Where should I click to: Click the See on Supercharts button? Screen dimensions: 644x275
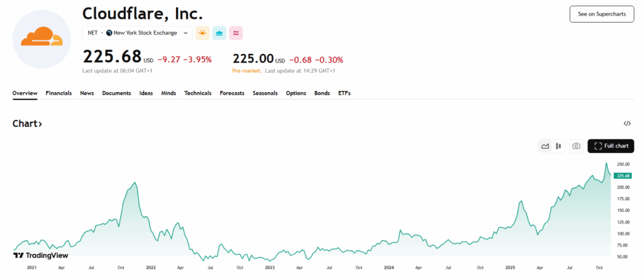click(601, 14)
